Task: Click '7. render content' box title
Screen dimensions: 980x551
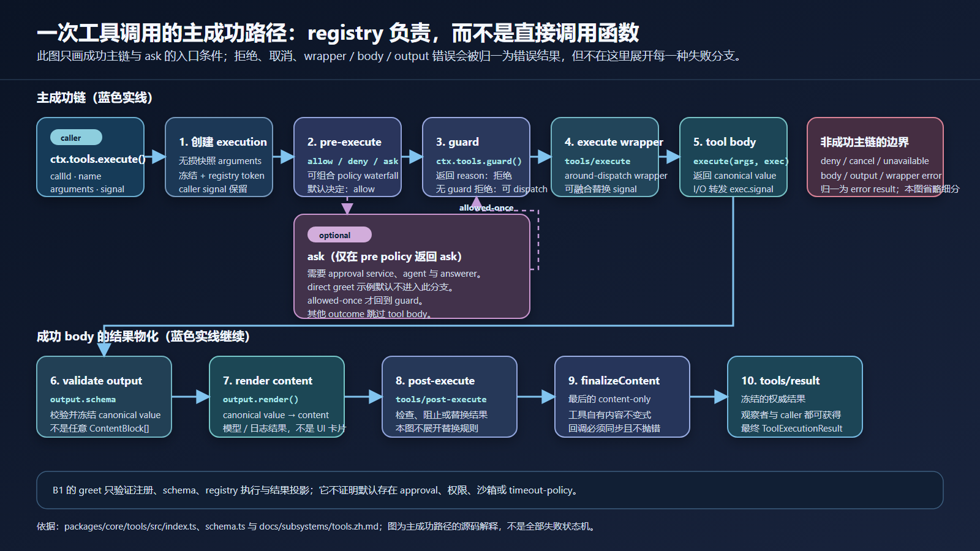Action: (268, 381)
